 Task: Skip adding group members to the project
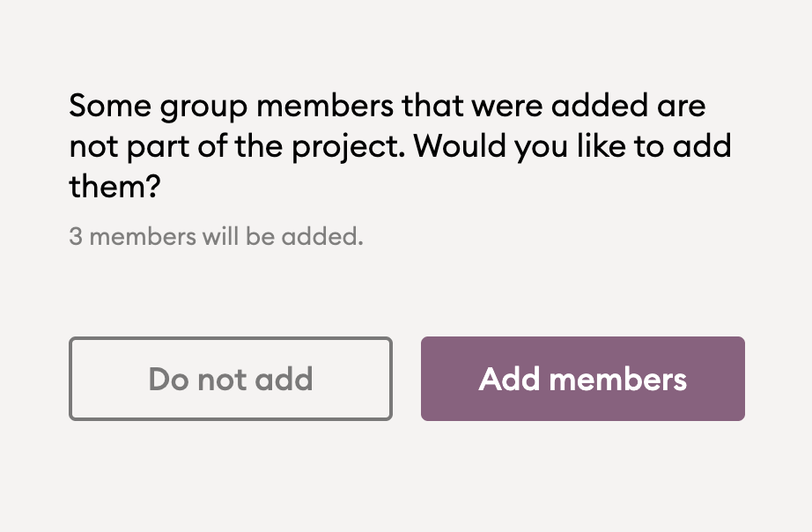pyautogui.click(x=230, y=379)
